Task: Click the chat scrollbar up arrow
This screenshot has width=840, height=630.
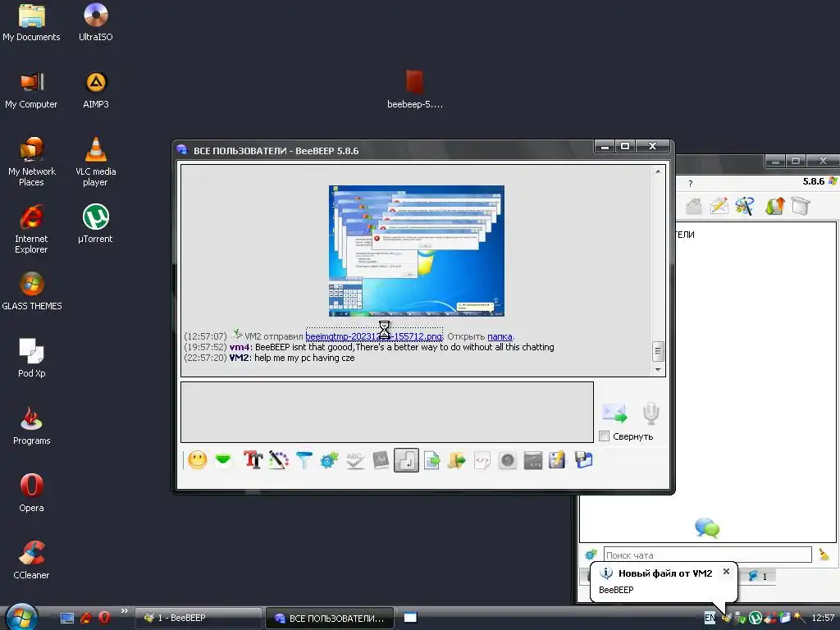Action: [659, 171]
